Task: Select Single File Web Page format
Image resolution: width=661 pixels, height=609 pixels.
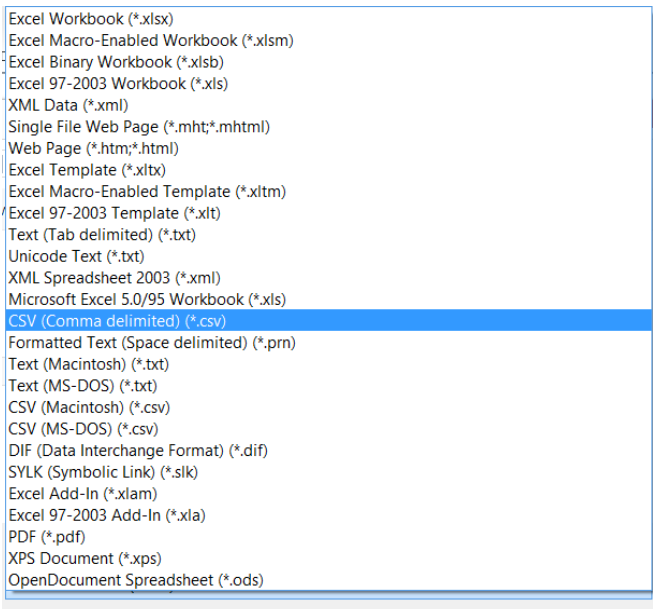Action: click(x=329, y=127)
